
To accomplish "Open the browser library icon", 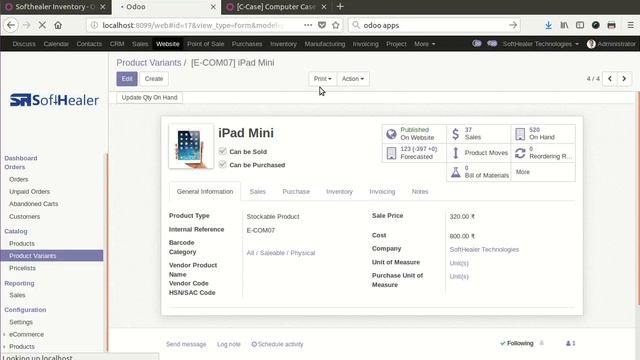I will coord(564,25).
